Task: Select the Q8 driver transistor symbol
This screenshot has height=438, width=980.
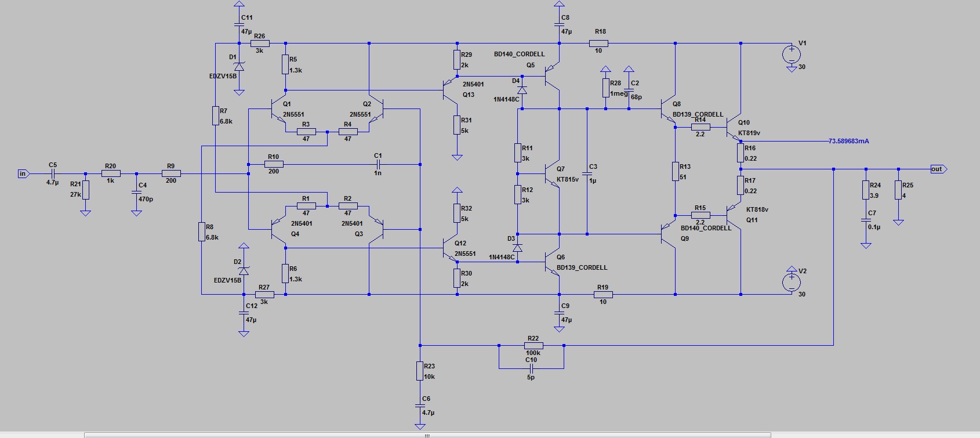Action: (x=669, y=108)
